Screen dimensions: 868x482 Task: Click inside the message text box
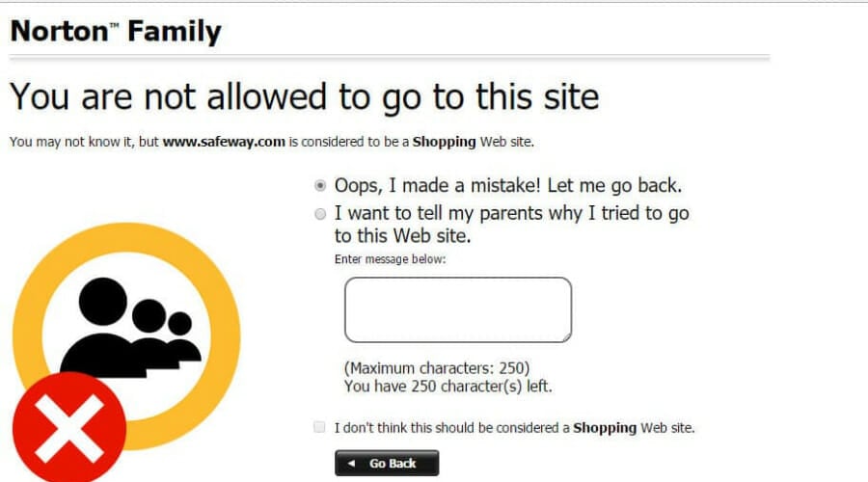pyautogui.click(x=458, y=309)
